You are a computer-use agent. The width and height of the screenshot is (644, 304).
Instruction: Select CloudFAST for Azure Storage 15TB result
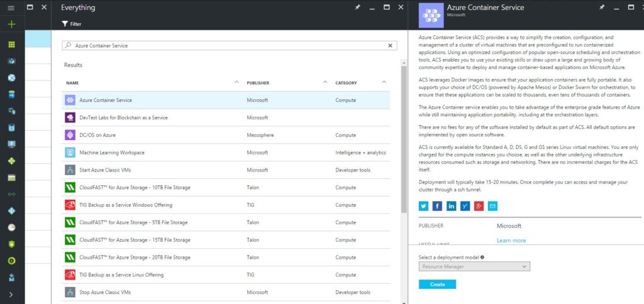tap(226, 240)
